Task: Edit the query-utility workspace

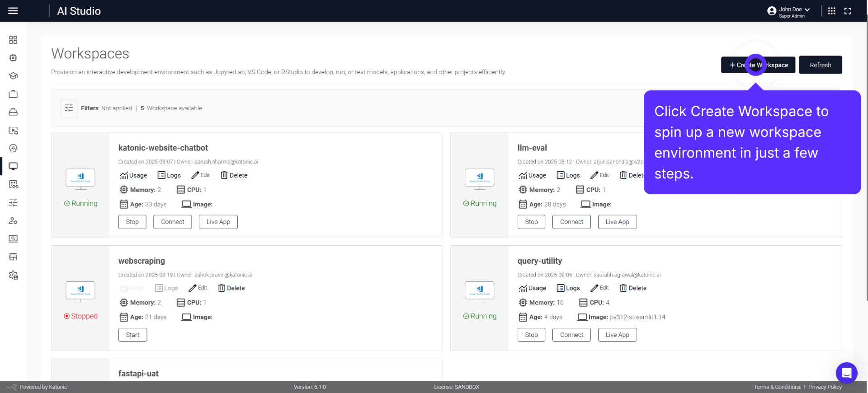Action: point(599,288)
